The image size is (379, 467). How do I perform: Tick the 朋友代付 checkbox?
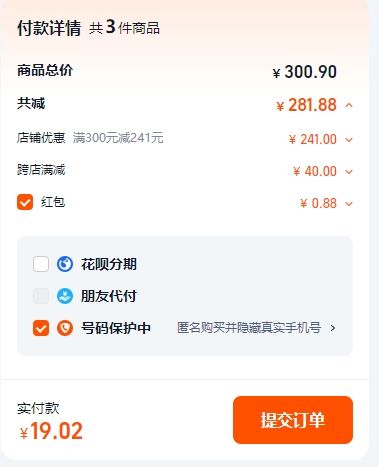click(x=41, y=296)
